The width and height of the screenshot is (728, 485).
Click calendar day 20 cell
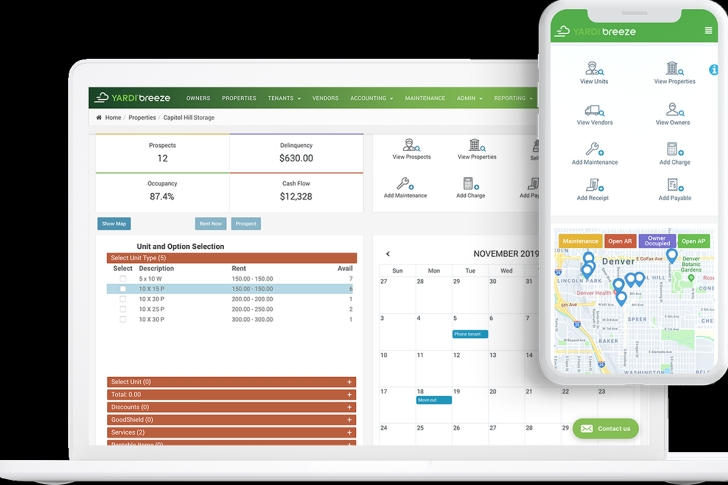point(506,405)
